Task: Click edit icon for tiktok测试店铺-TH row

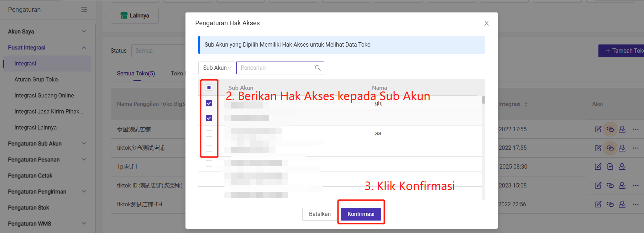Action: [x=598, y=204]
